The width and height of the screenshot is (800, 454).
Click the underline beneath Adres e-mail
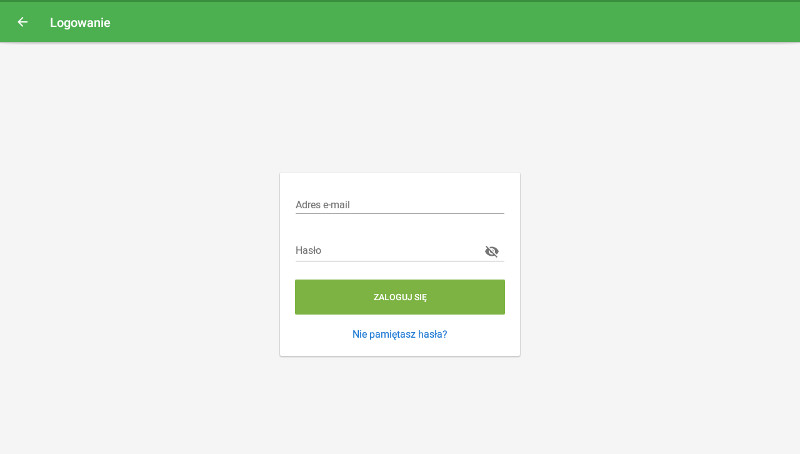399,213
